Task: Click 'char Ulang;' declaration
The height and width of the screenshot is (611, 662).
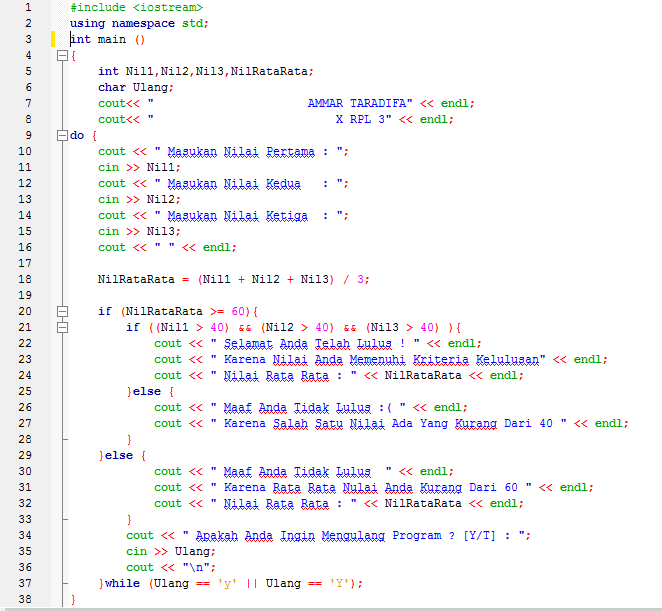Action: click(136, 87)
